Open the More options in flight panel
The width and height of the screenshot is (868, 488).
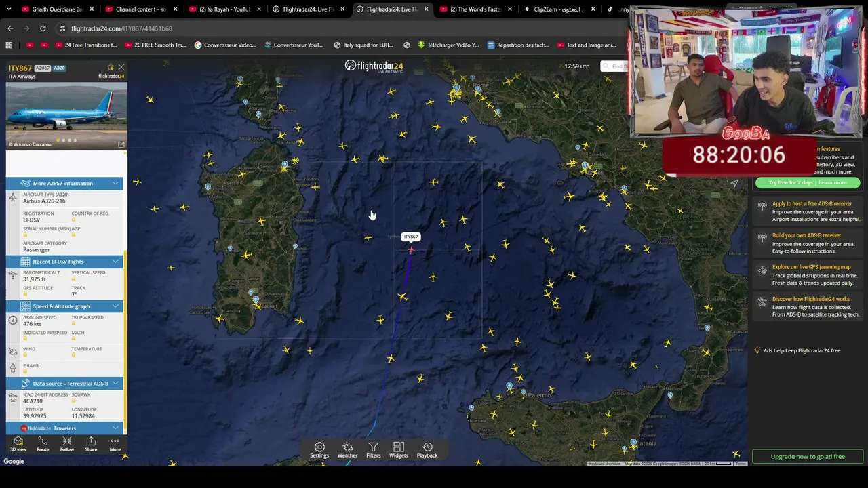pos(115,444)
